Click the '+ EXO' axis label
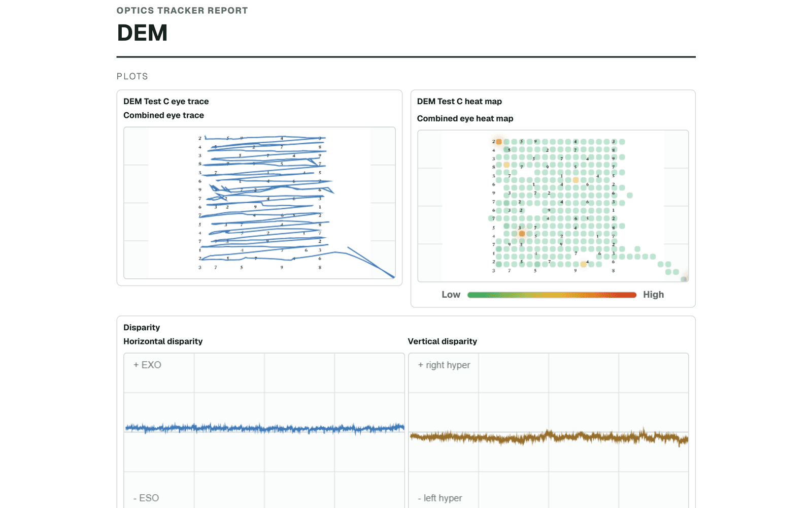The image size is (812, 508). point(147,365)
